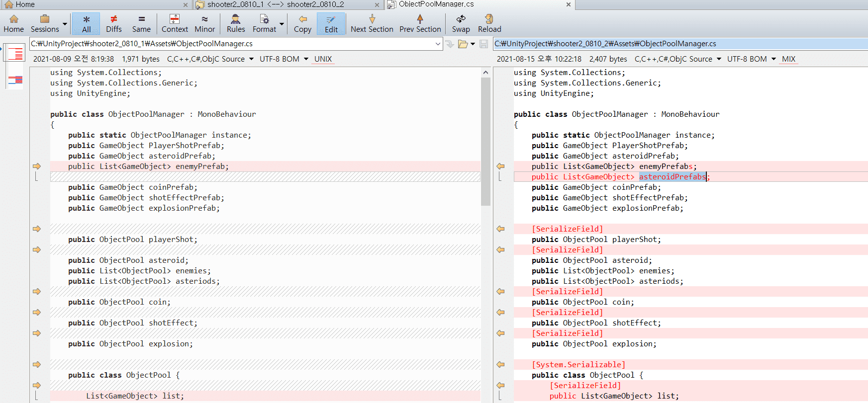Click the Swap sides icon

tap(461, 19)
